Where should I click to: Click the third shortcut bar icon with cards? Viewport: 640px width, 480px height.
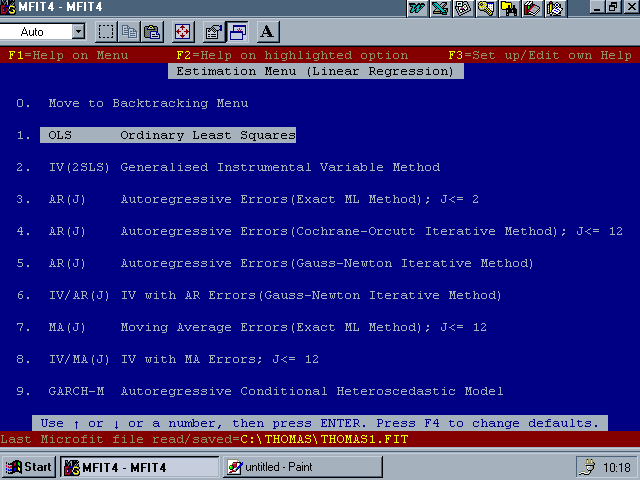[x=463, y=8]
